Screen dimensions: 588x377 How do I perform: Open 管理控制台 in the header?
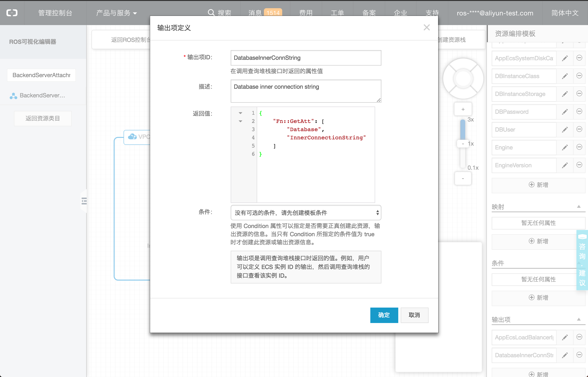(x=55, y=13)
